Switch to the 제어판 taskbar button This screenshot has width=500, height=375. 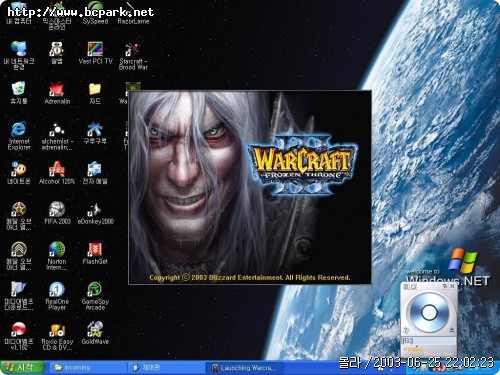click(166, 368)
